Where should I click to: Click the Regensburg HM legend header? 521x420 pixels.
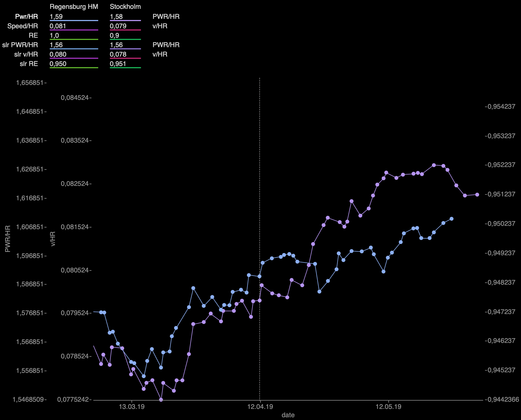[x=74, y=7]
